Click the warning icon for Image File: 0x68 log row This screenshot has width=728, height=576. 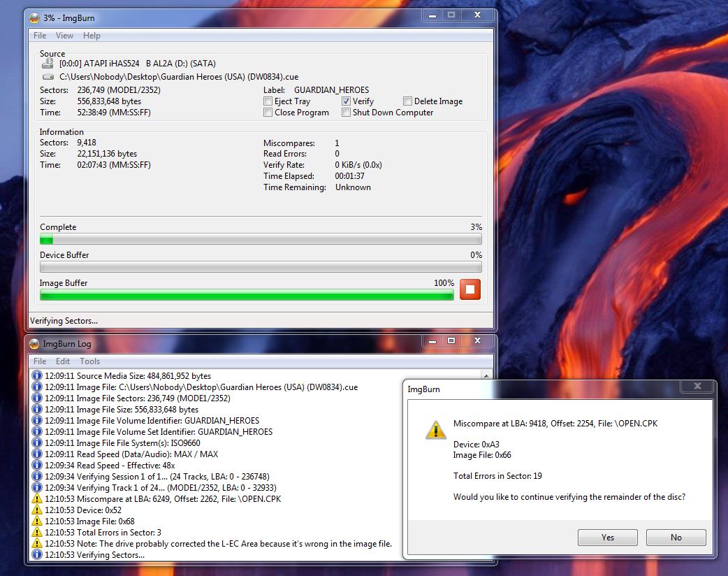pos(36,521)
